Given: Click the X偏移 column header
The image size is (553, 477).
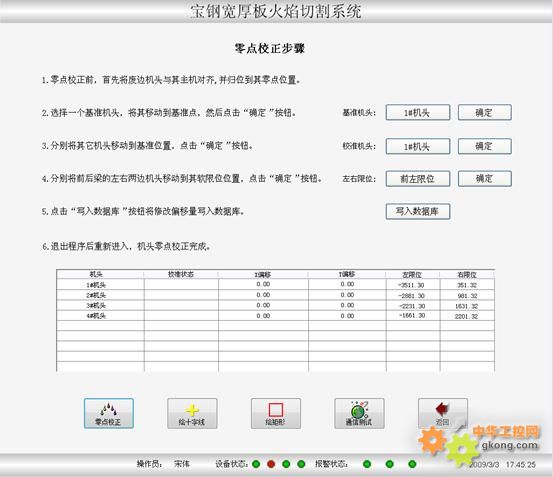Looking at the screenshot, I should pyautogui.click(x=263, y=274).
